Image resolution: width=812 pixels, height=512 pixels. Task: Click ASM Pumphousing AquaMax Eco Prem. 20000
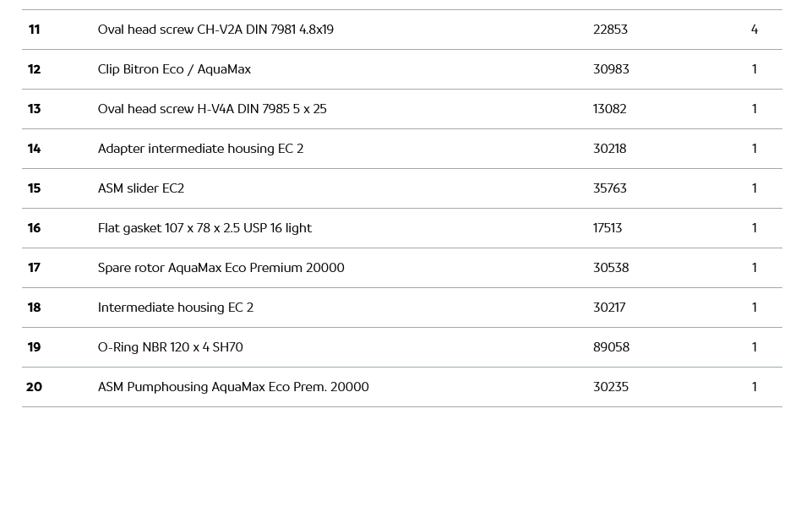tap(233, 387)
